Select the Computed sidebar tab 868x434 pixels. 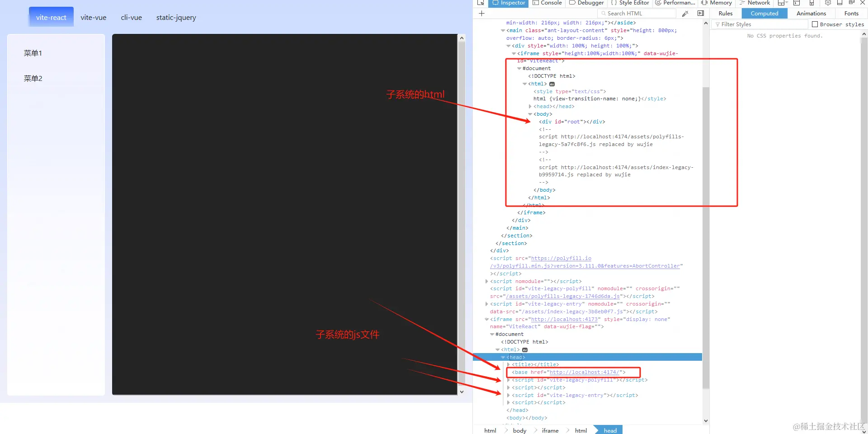click(x=764, y=14)
